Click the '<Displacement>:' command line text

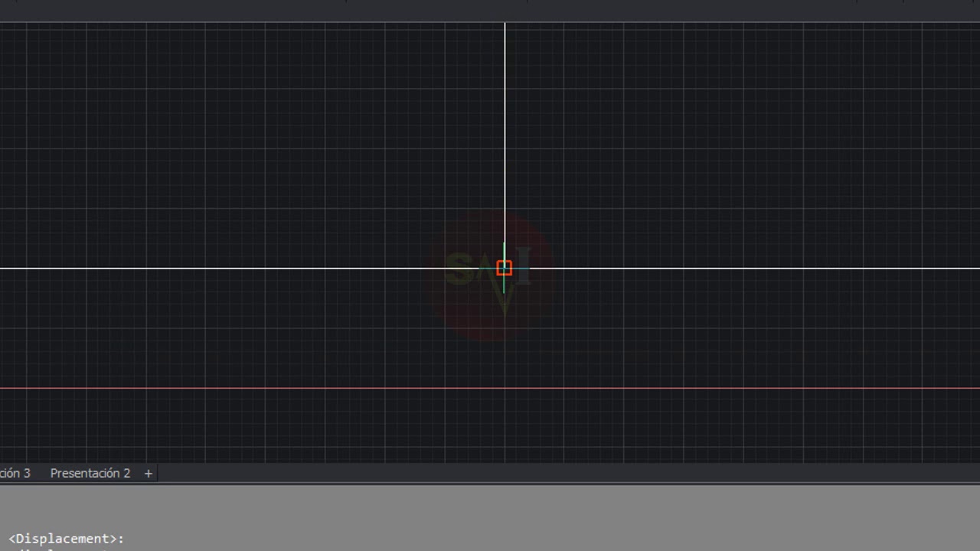point(66,539)
